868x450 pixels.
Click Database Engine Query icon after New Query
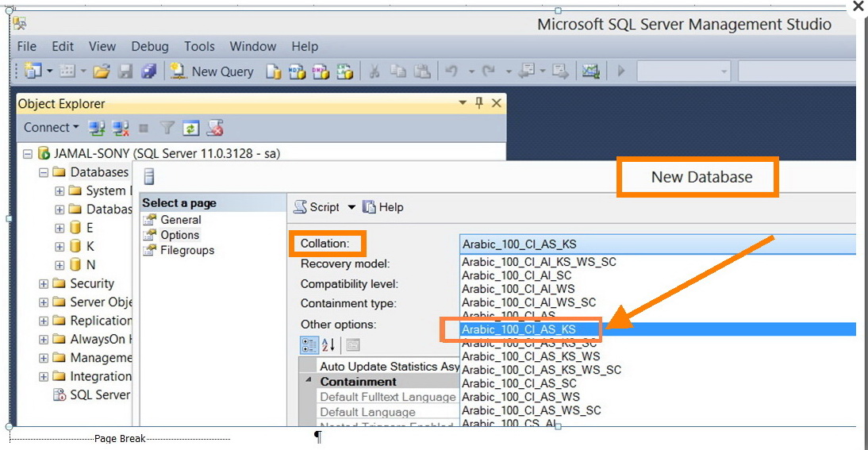pos(274,71)
